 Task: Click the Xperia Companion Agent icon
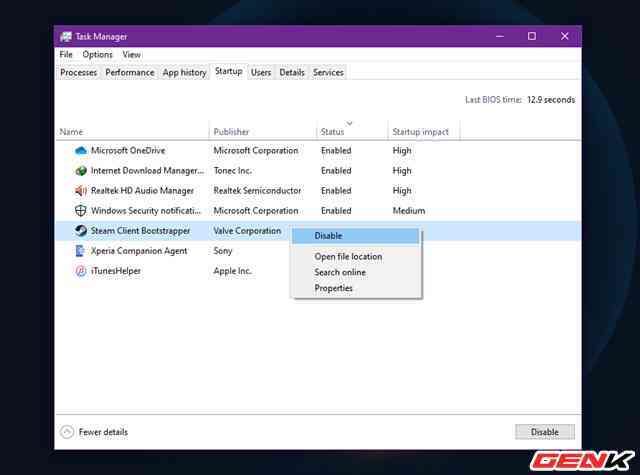80,251
